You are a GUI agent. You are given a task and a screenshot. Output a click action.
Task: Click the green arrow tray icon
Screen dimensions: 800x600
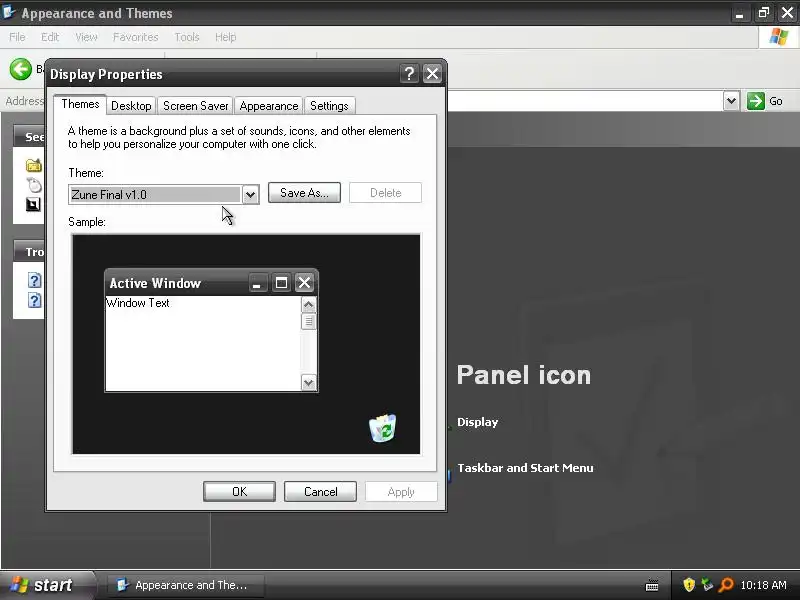point(707,585)
